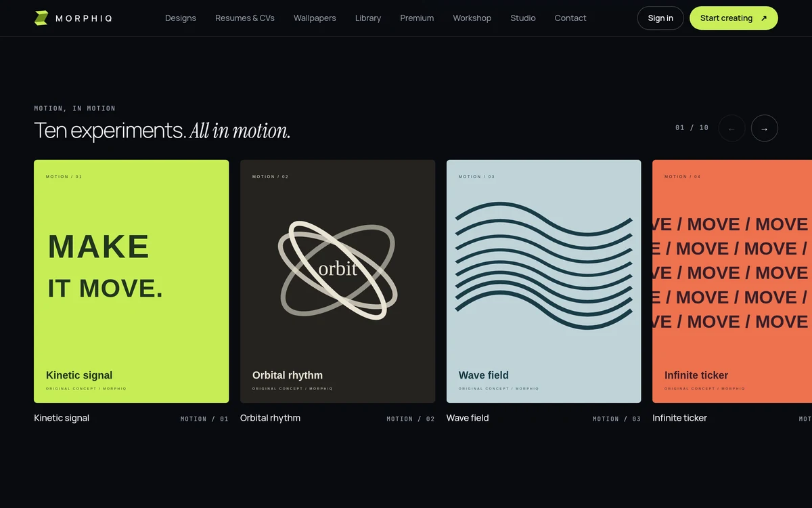Screen dimensions: 812x508
Task: Navigate to Studio
Action: click(x=523, y=18)
